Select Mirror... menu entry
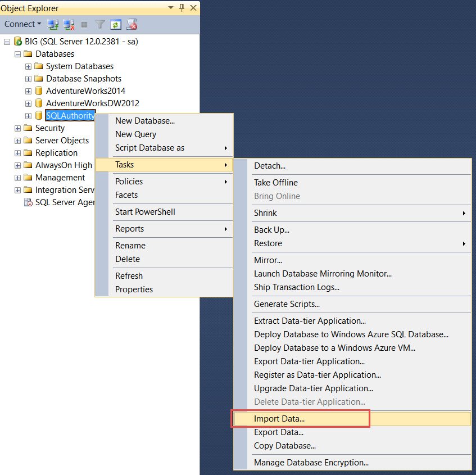 click(352, 260)
